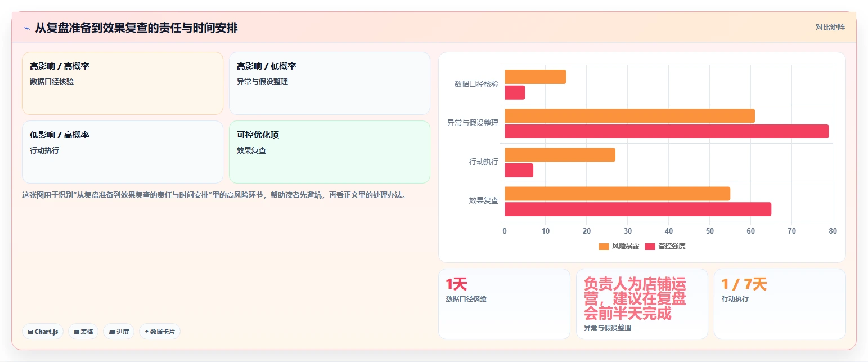Image resolution: width=868 pixels, height=362 pixels.
Task: Click the 效果复查 y-axis label
Action: point(484,200)
